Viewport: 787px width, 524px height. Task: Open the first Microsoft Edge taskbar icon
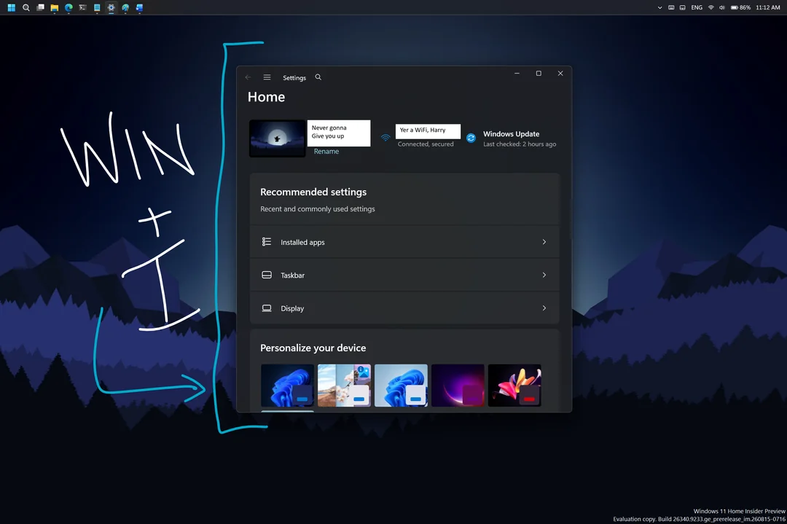click(69, 8)
